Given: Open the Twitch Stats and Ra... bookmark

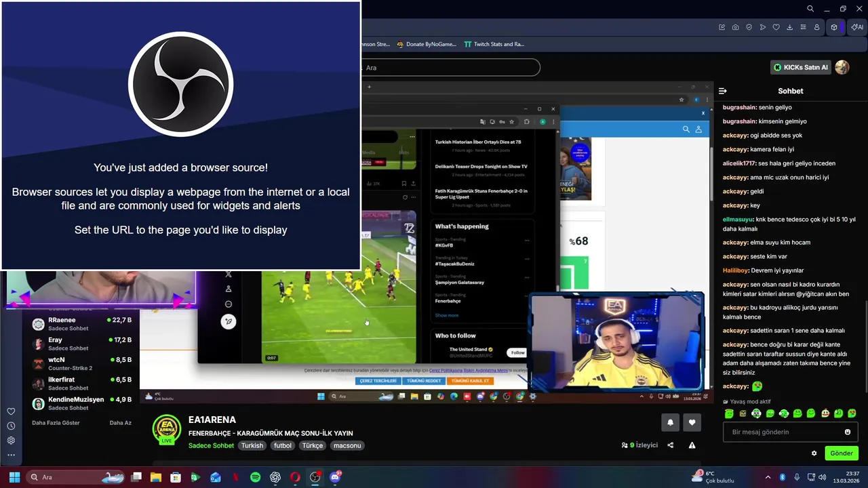Looking at the screenshot, I should point(494,44).
